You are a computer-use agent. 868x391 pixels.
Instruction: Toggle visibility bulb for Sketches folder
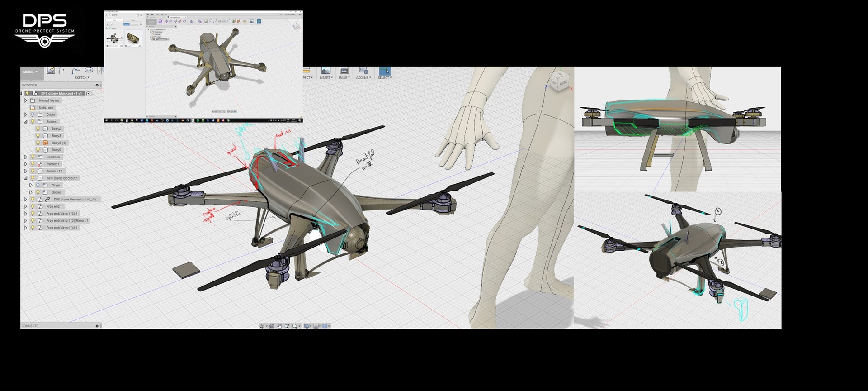(x=33, y=157)
